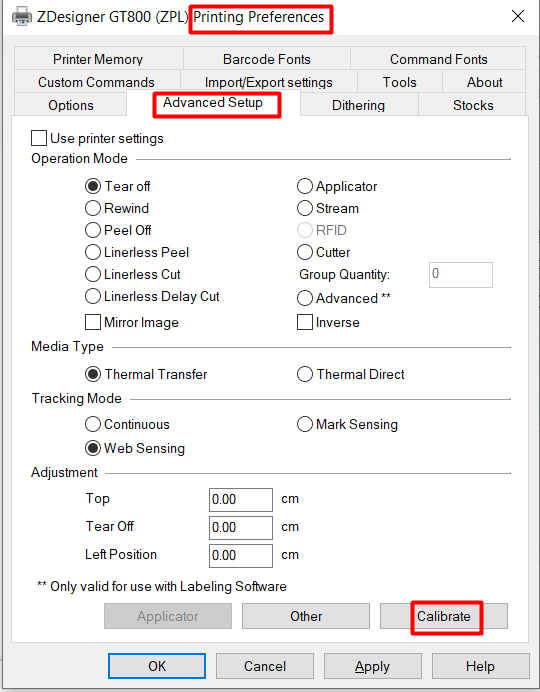Click the 'Adjustment' section label
Screen dimensions: 540x692
click(64, 473)
